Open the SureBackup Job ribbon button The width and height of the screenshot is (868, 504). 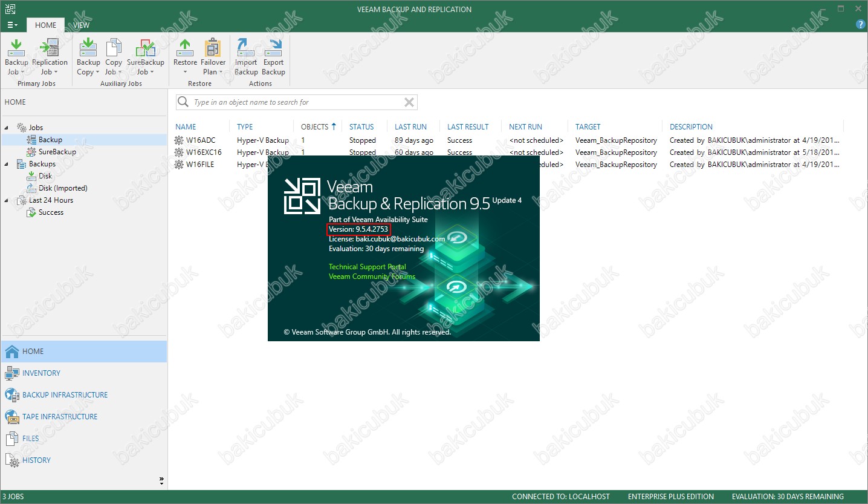click(x=145, y=57)
